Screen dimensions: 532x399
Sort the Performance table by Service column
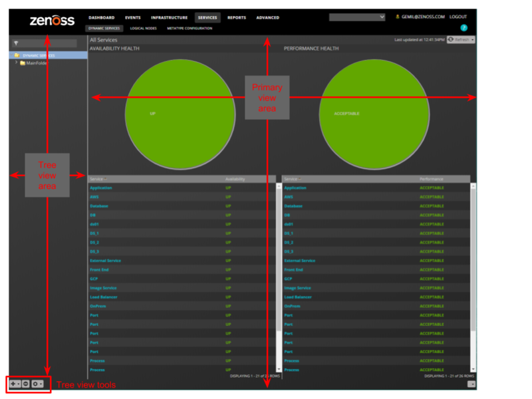[x=293, y=179]
